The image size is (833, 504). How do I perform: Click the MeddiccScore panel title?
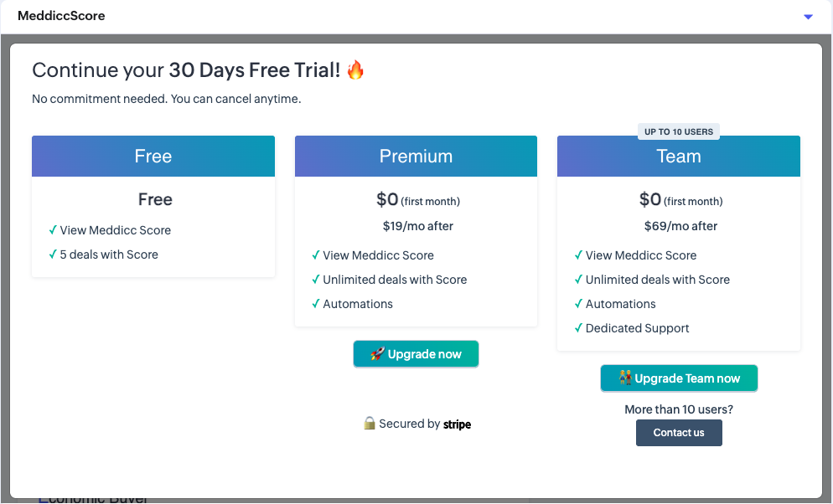point(61,16)
